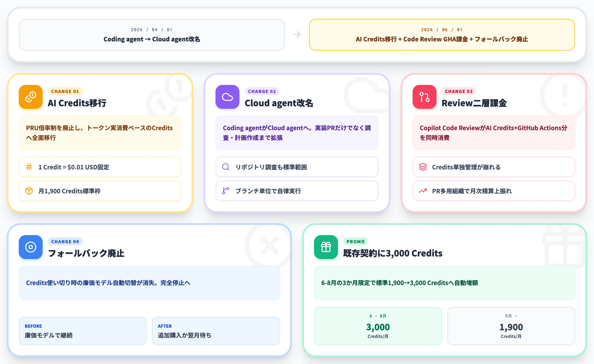
Task: Click the green gift icon in Promo card
Action: tap(326, 247)
